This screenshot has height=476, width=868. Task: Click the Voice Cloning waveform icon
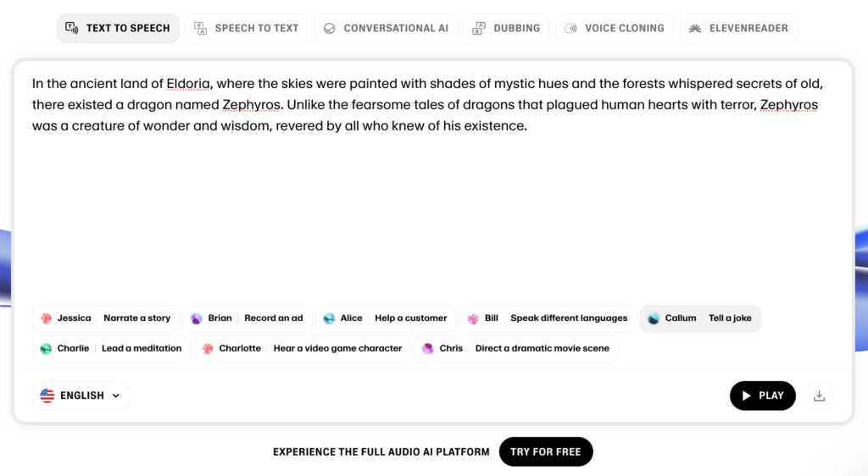[570, 28]
